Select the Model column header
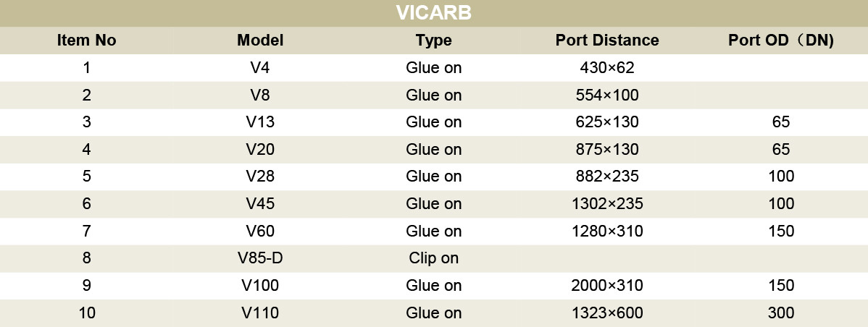Image resolution: width=868 pixels, height=327 pixels. tap(260, 41)
